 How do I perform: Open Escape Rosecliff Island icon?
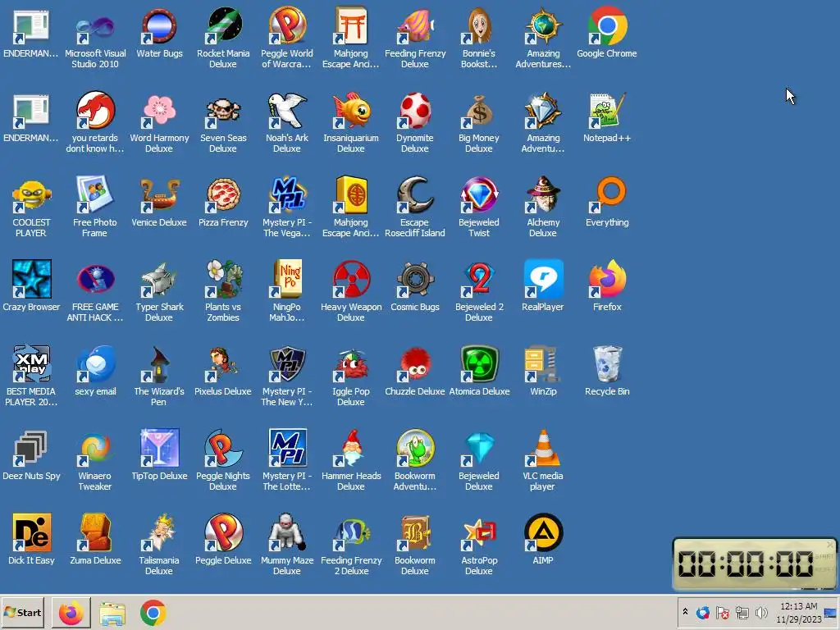(x=415, y=196)
